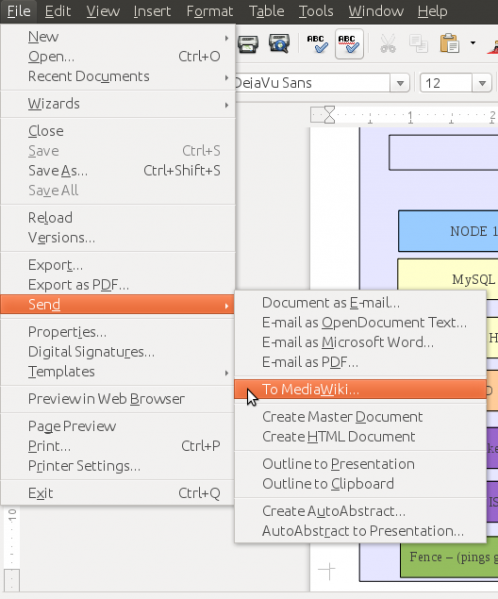
Task: Click the NODE 1 box in document
Action: [448, 231]
